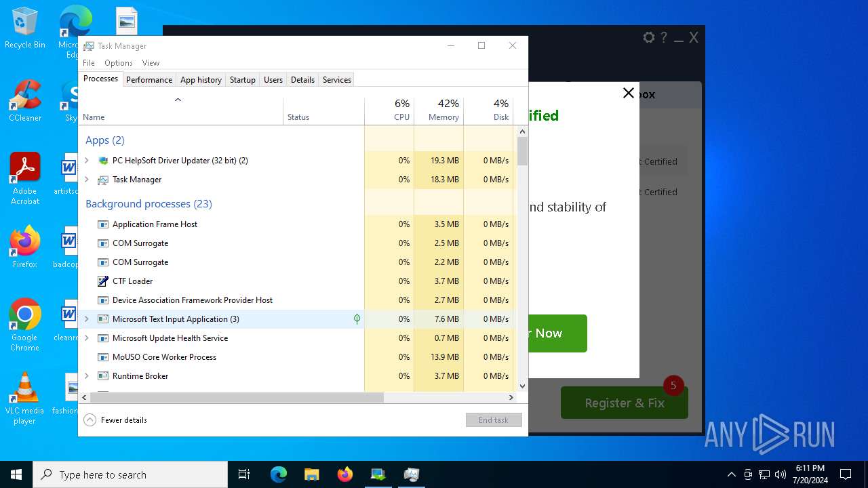Expand the Task Manager process row
Image resolution: width=868 pixels, height=488 pixels.
coord(87,180)
